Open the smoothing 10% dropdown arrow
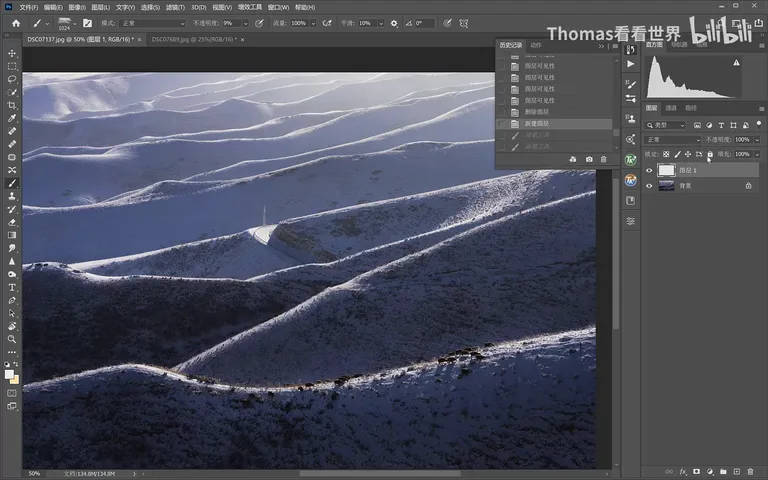The image size is (768, 480). (381, 23)
